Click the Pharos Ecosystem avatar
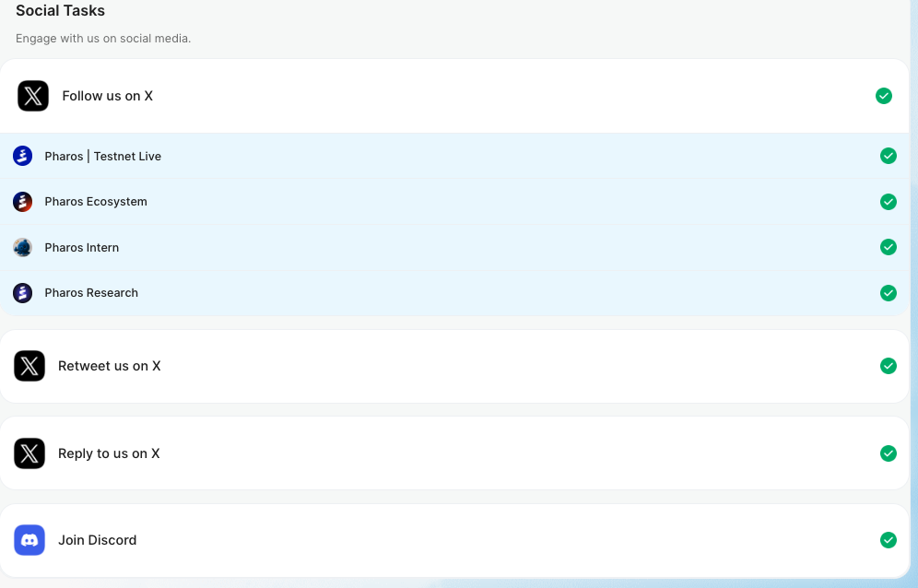918x588 pixels. click(x=23, y=202)
